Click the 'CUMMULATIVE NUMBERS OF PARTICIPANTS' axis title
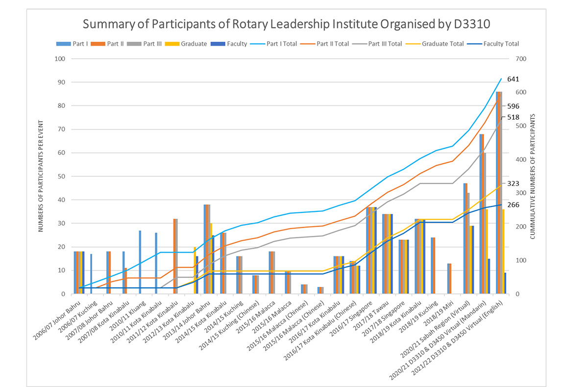The width and height of the screenshot is (588, 387). (533, 176)
